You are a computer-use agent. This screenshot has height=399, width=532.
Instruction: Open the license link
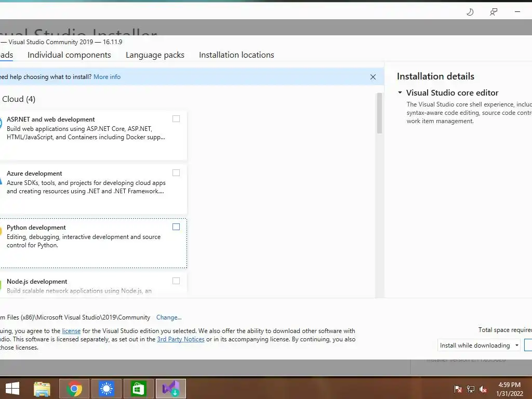(x=71, y=331)
